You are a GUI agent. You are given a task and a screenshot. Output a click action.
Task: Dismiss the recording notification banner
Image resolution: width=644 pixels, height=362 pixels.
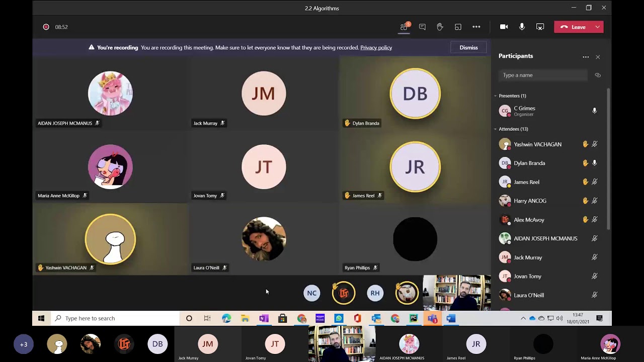tap(468, 48)
